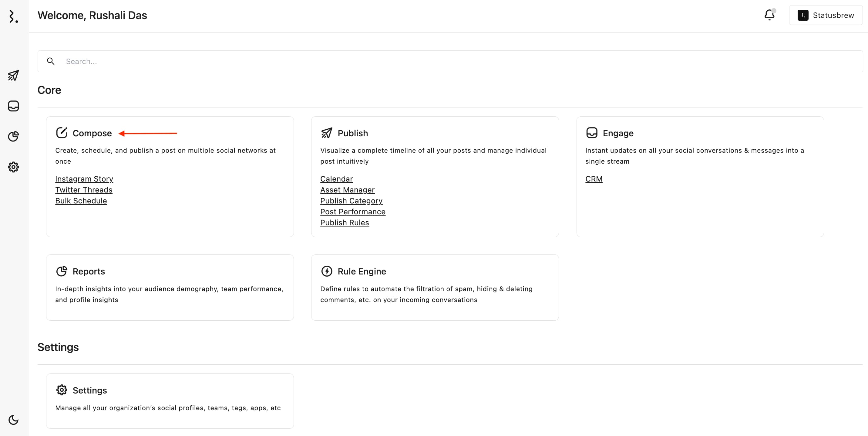Click the sidebar rocket/publish icon
The height and width of the screenshot is (436, 868).
click(x=14, y=75)
